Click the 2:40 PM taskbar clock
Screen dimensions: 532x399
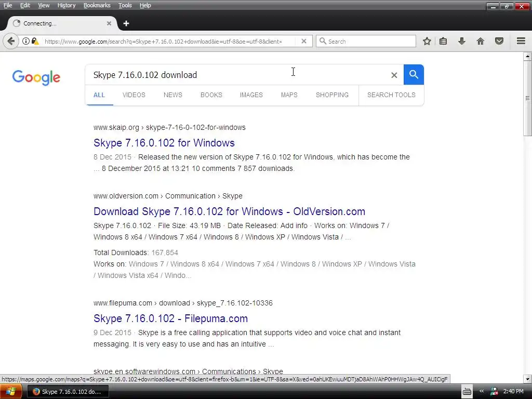(x=513, y=391)
